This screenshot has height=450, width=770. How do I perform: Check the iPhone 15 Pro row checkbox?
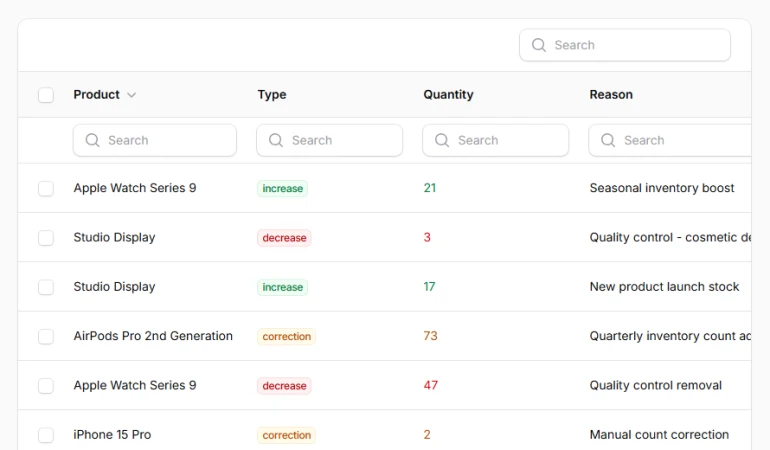coord(46,435)
